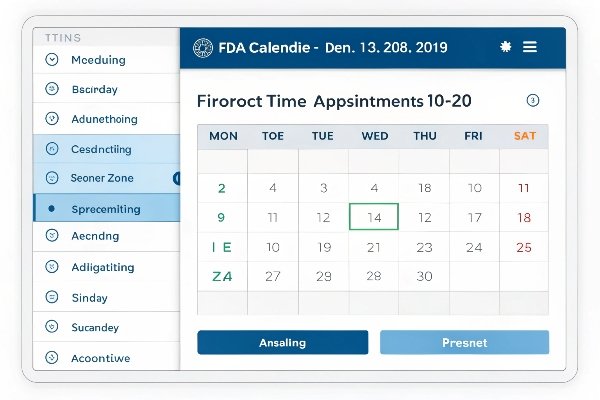Select the highlighted date 14
The image size is (600, 400).
pos(374,217)
